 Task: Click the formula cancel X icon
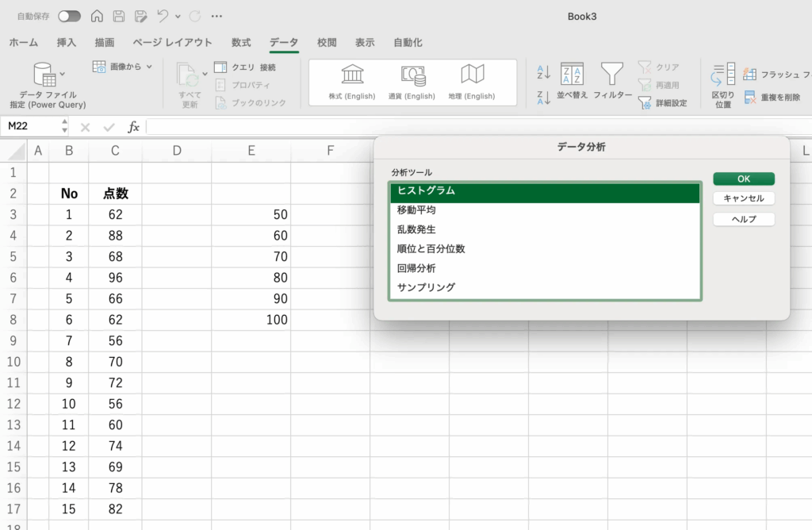[86, 127]
